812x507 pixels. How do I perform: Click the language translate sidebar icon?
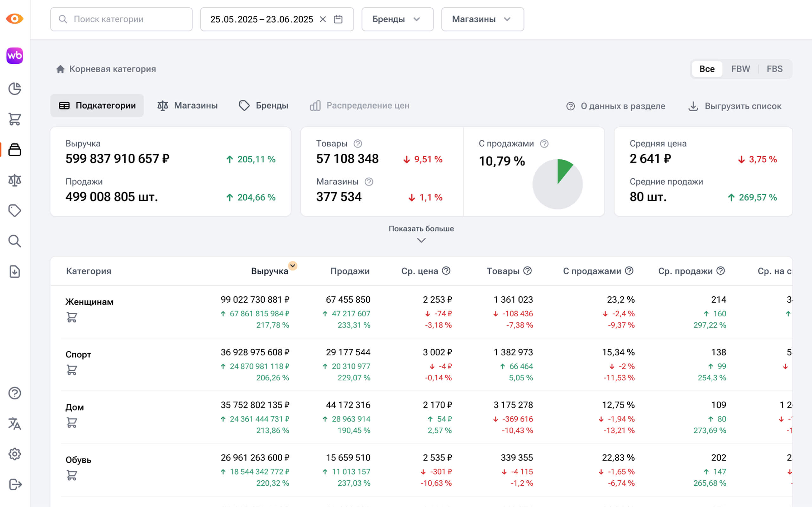click(x=14, y=424)
